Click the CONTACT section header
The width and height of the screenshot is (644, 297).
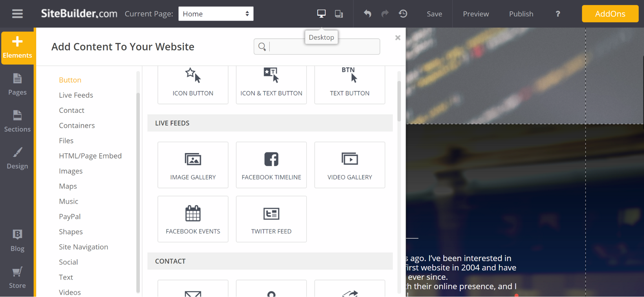pos(270,261)
